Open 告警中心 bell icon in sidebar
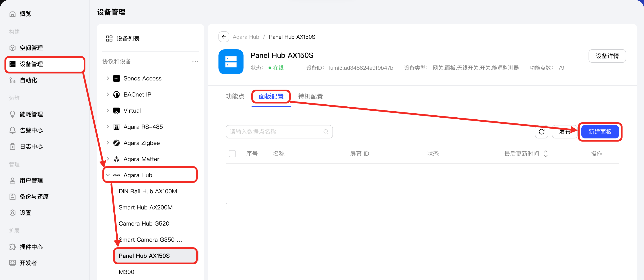Image resolution: width=644 pixels, height=280 pixels. click(x=13, y=130)
